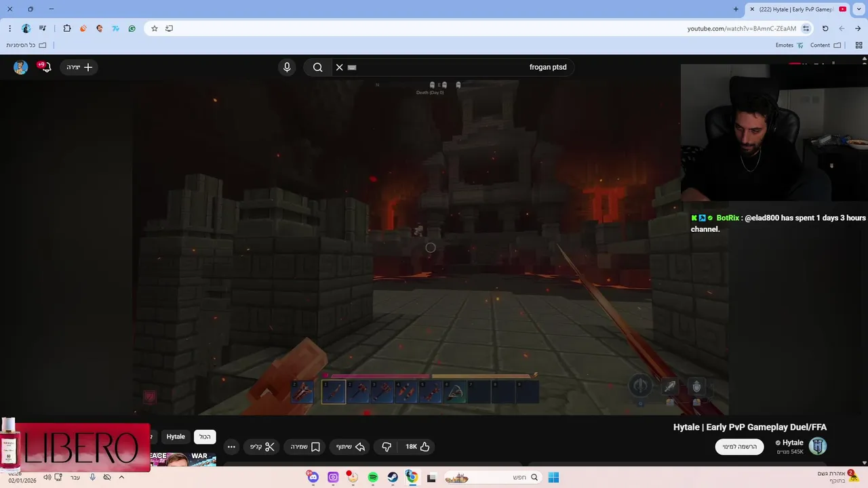Viewport: 868px width, 488px height.
Task: Click the cast/install icon in the address bar
Action: click(170, 28)
